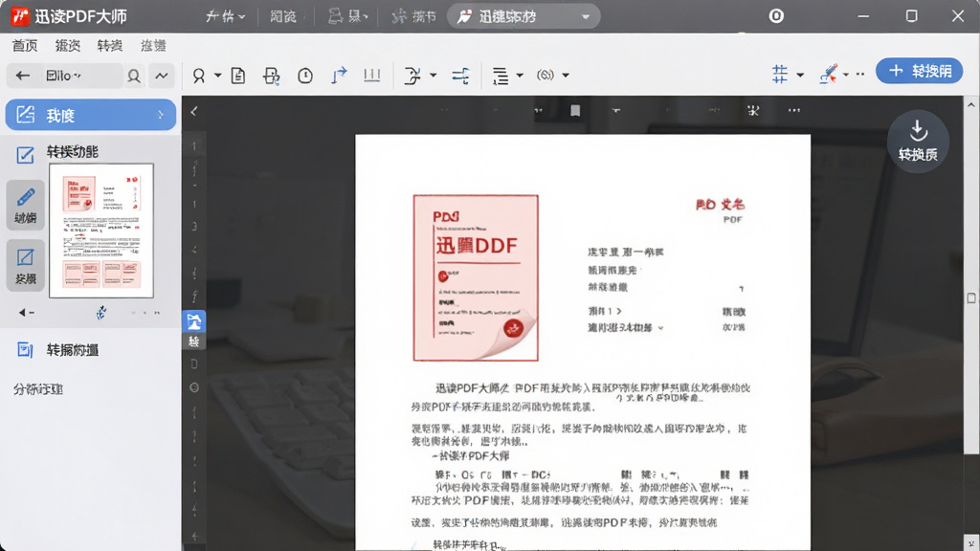The image size is (980, 551).
Task: Expand arrow beside the grid hash icon
Action: (800, 75)
